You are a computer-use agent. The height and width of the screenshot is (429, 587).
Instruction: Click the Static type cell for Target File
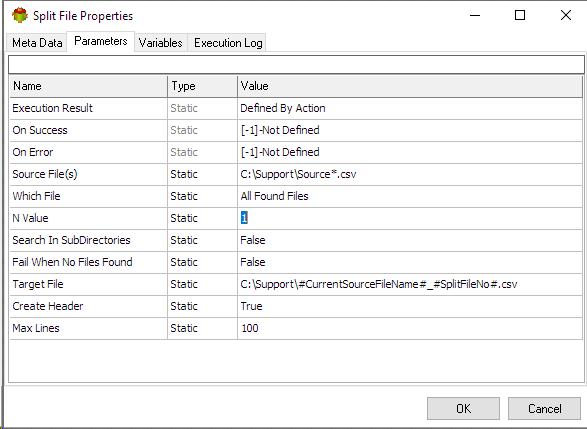point(203,284)
